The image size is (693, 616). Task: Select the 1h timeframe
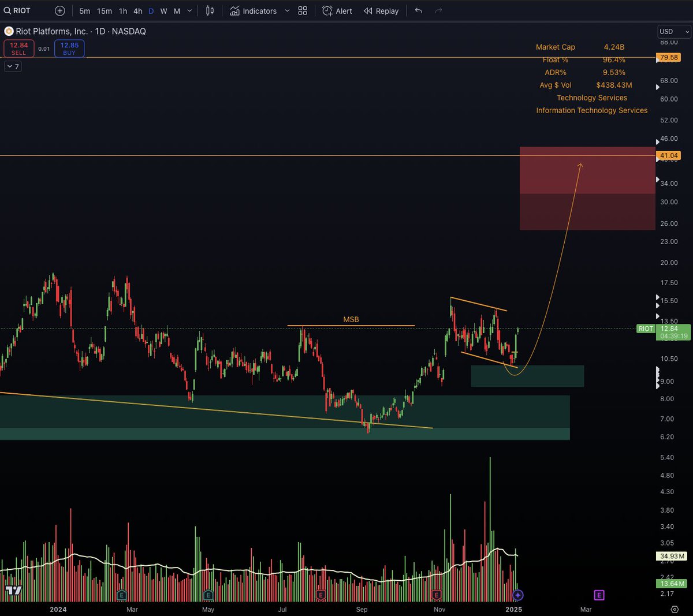[x=123, y=11]
